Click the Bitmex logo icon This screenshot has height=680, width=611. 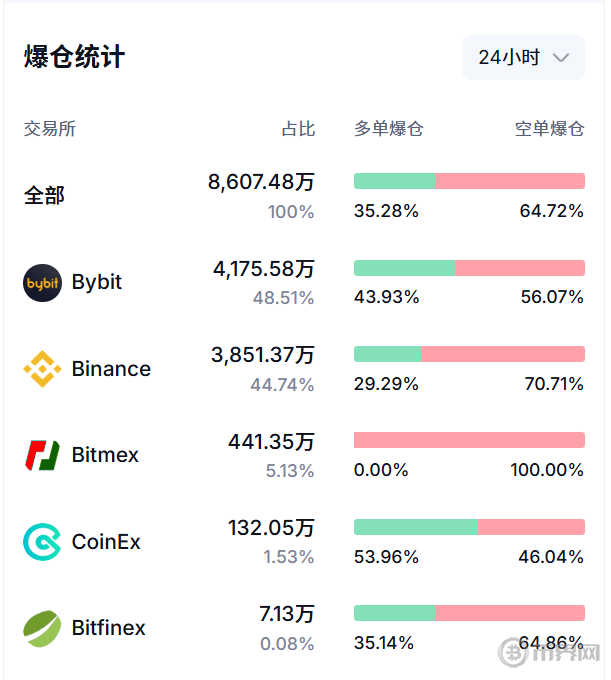[x=42, y=455]
